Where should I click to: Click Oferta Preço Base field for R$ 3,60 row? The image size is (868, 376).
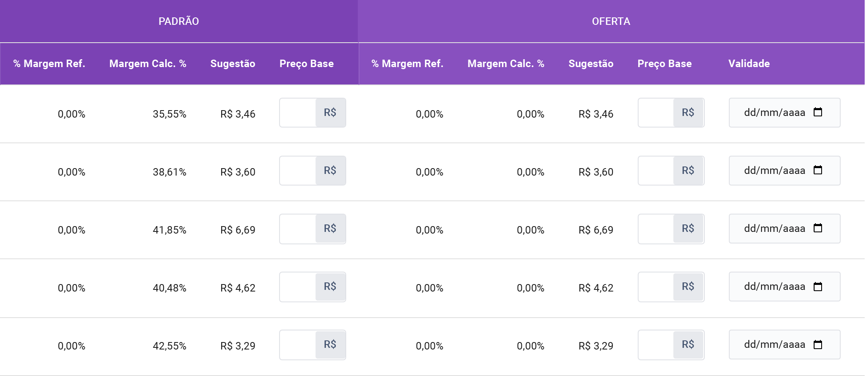(656, 171)
